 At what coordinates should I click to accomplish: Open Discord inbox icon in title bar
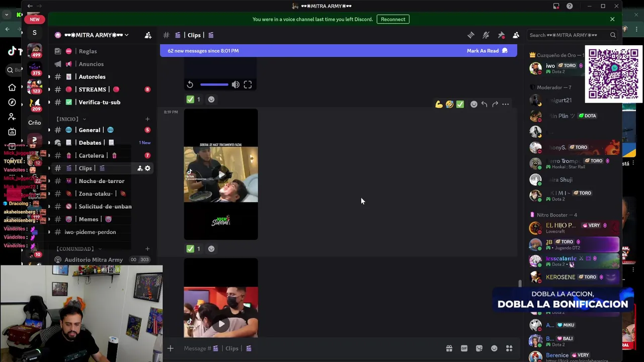coord(556,6)
